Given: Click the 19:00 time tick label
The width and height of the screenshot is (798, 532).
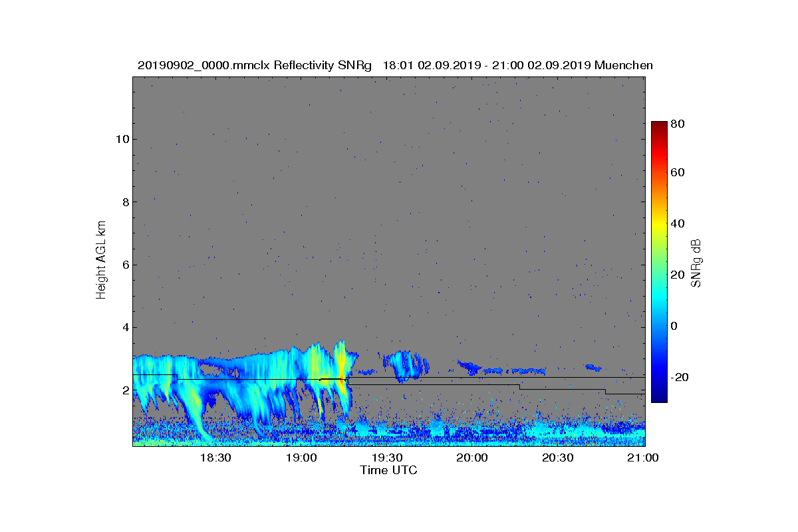Looking at the screenshot, I should click(x=301, y=458).
